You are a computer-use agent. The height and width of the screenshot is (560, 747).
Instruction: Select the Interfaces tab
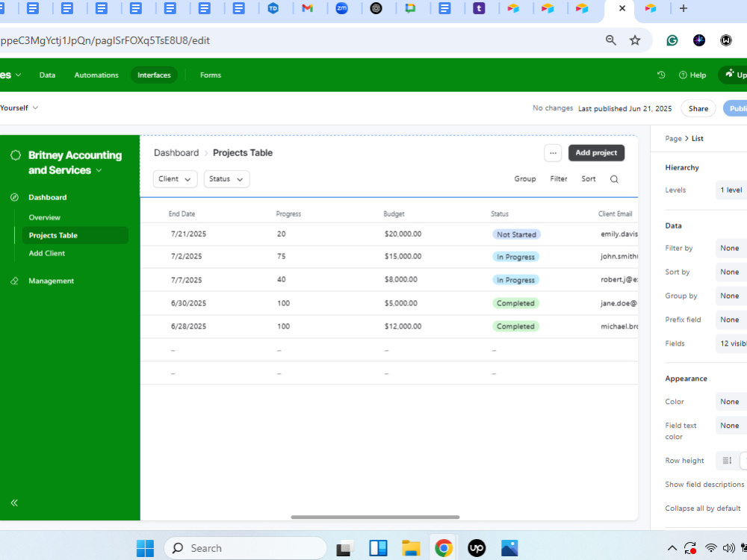pyautogui.click(x=154, y=75)
